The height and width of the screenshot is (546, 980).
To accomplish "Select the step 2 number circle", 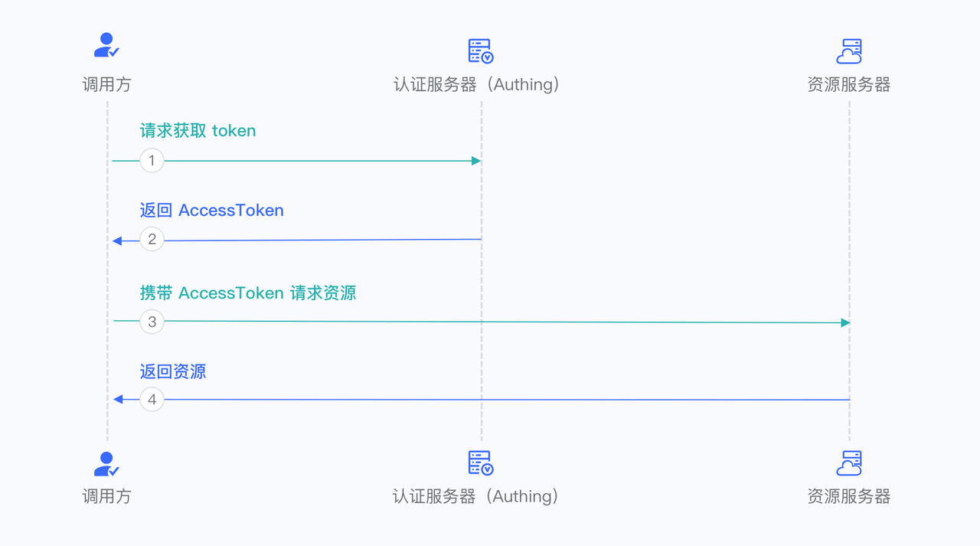I will (152, 240).
